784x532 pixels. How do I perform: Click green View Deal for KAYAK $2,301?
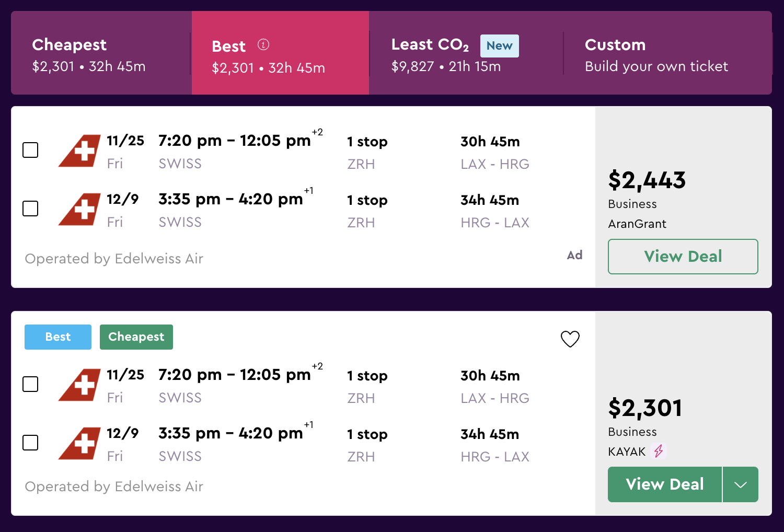664,484
